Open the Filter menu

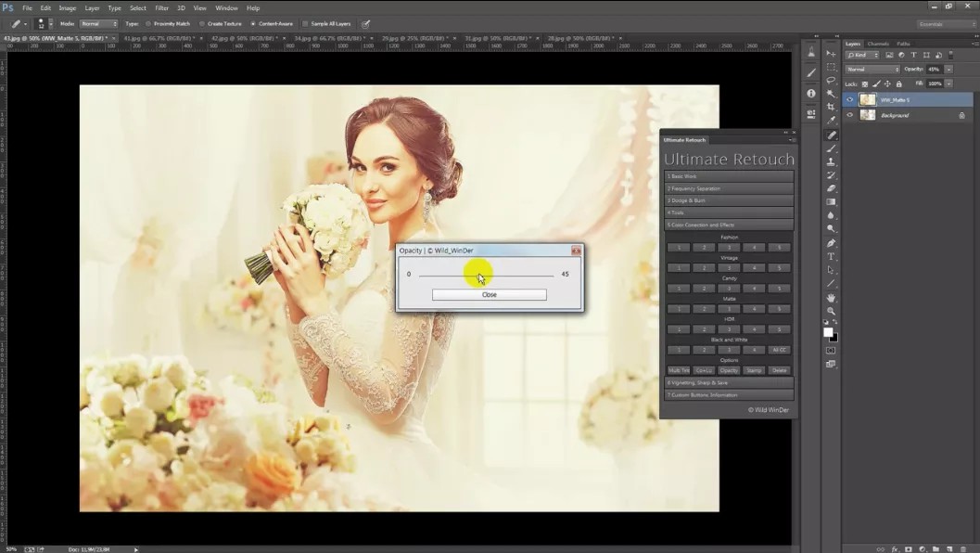(x=162, y=7)
